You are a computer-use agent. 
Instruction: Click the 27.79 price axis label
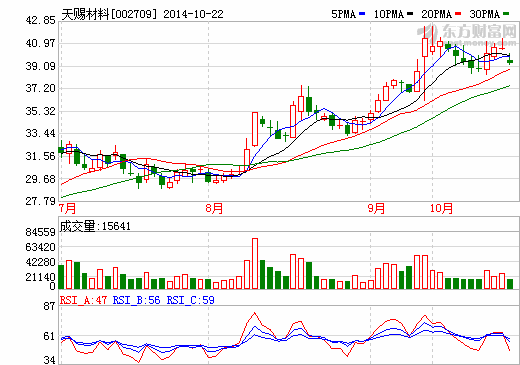[40, 201]
